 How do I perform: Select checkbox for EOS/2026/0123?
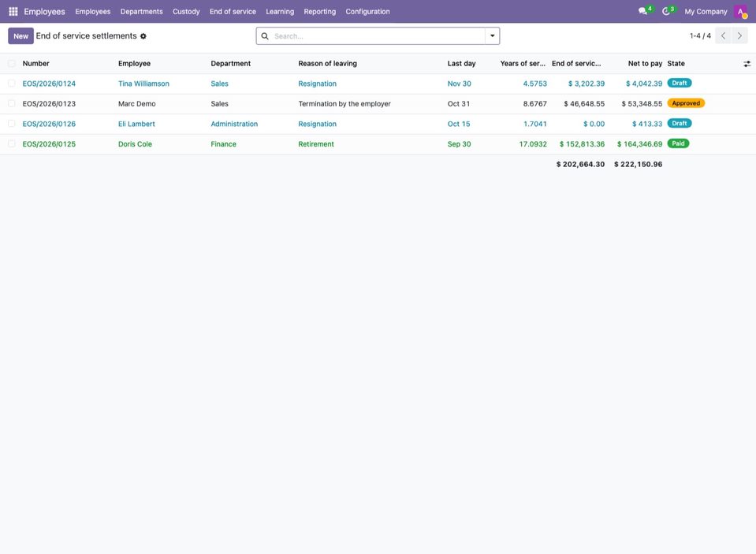tap(12, 104)
